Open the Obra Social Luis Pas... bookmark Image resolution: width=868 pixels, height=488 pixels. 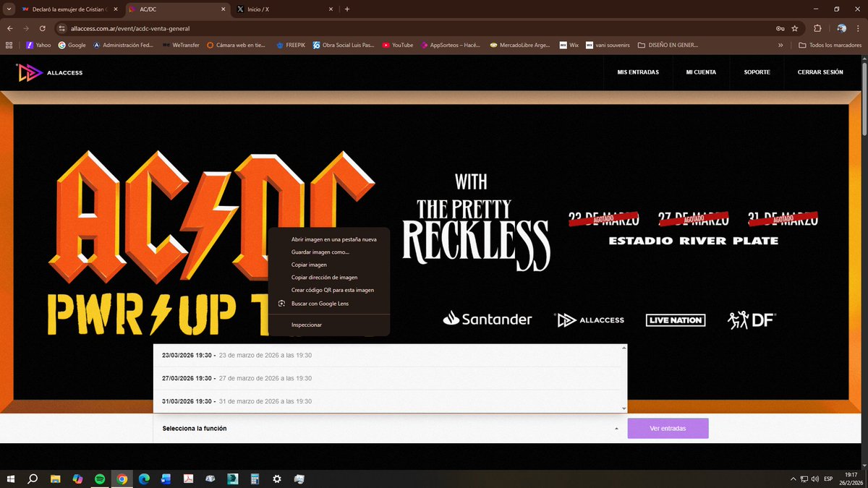click(344, 45)
